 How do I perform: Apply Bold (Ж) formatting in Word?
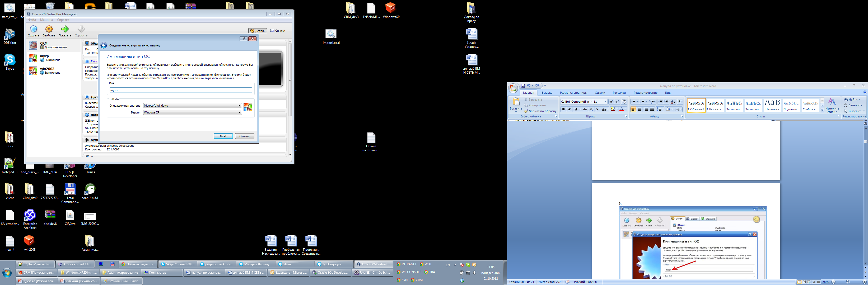point(563,109)
